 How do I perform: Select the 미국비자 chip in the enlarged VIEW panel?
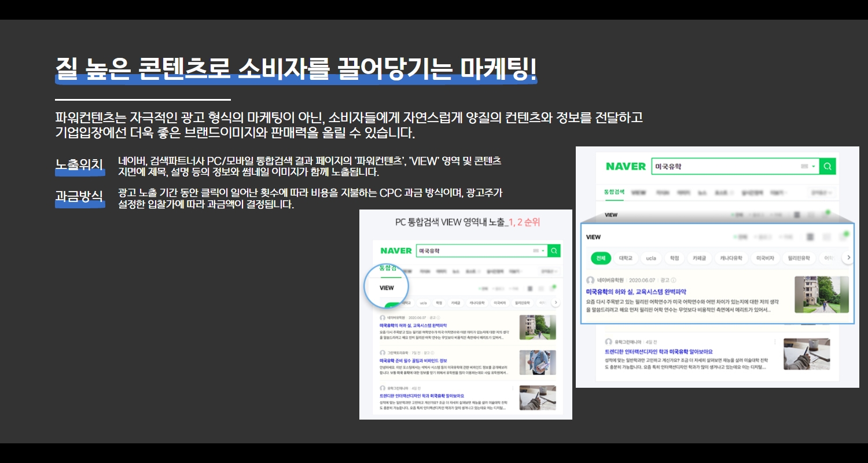(x=765, y=258)
